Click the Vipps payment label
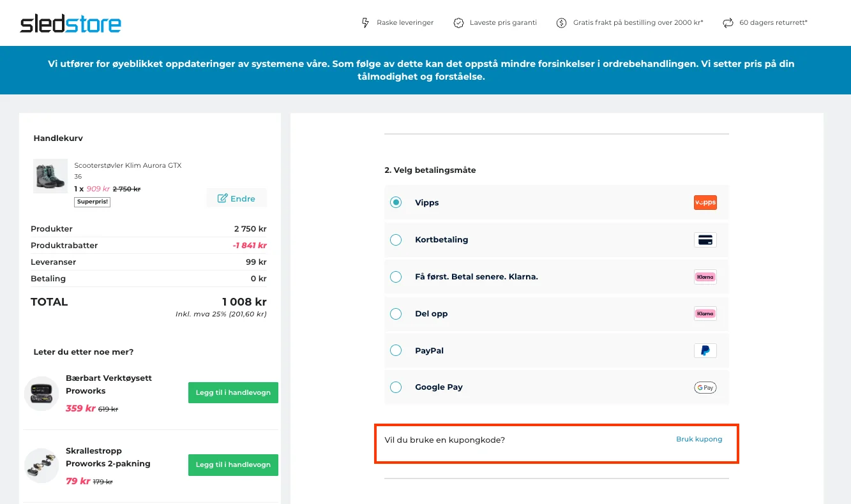 pos(427,203)
